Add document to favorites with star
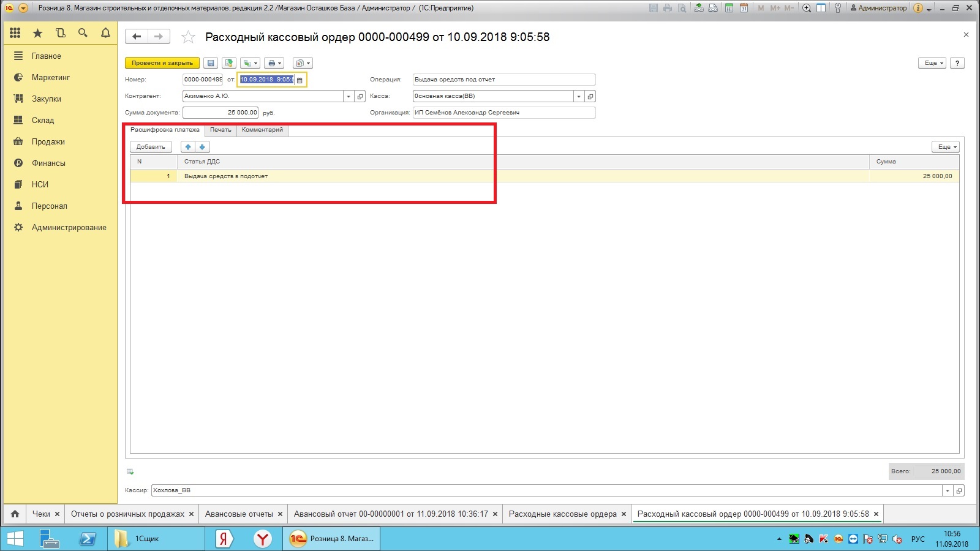Screen dimensions: 980x551 coord(188,37)
